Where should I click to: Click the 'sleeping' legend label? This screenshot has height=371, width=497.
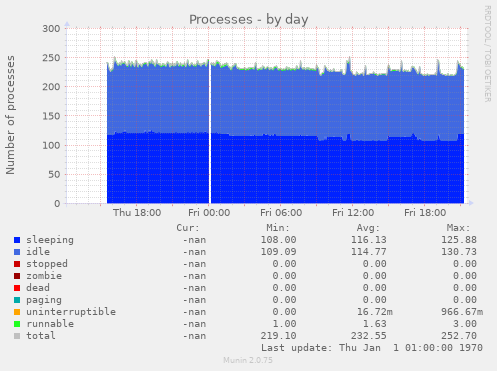(50, 240)
